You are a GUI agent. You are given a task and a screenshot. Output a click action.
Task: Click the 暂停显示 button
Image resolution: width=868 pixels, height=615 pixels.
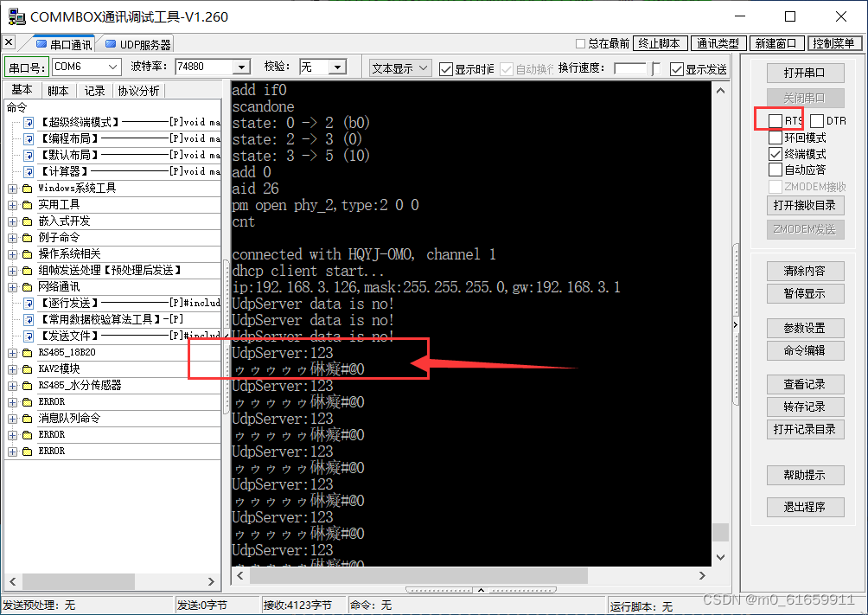[x=805, y=293]
